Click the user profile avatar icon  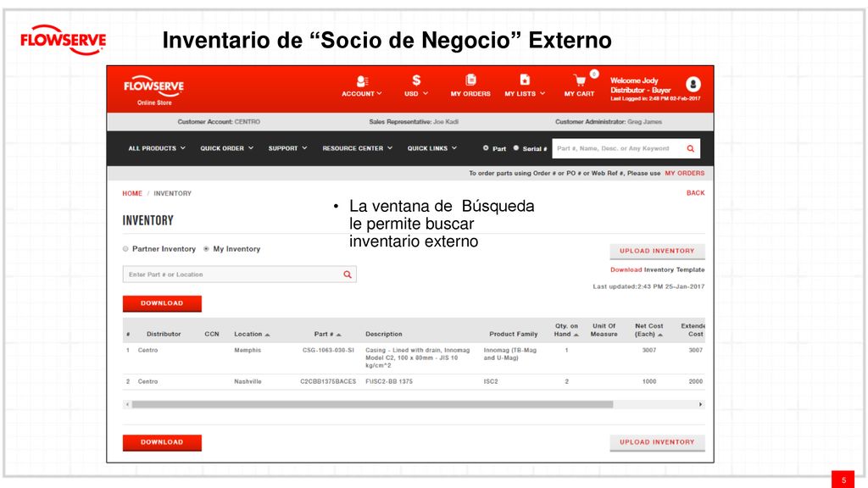coord(693,84)
